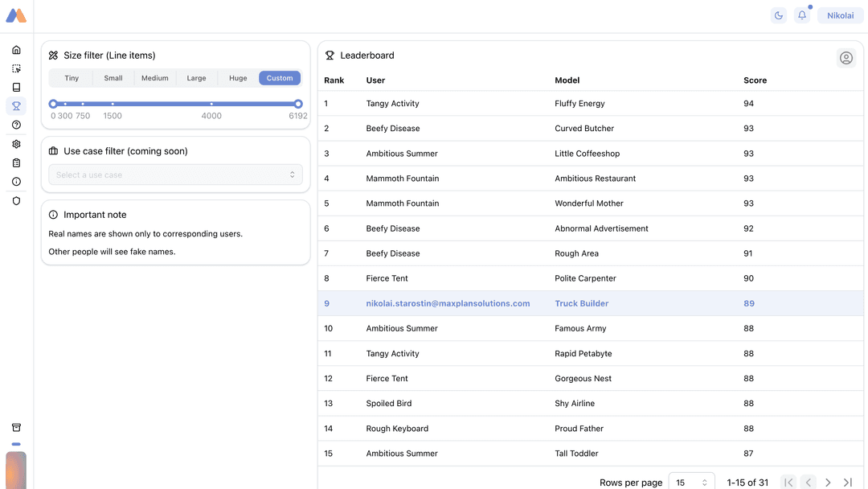
Task: Click the briefcase icon beside Use case filter
Action: (x=53, y=151)
